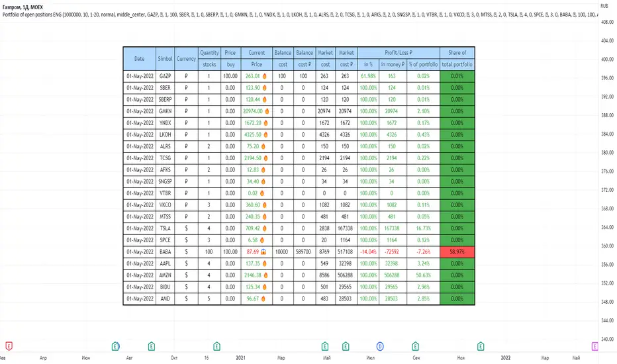
Task: Click the fire icon in the SNGSP row
Action: 263,181
